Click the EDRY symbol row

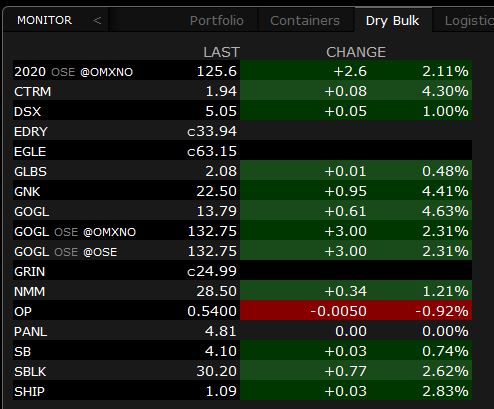242,130
